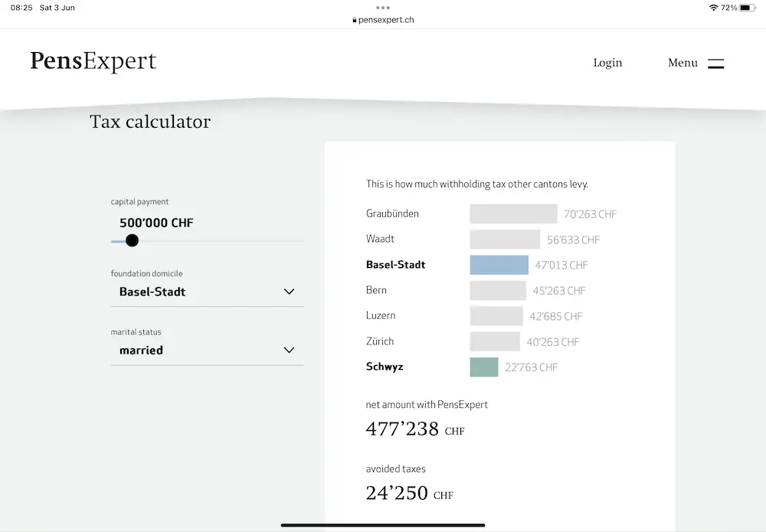Click the 40'263 CHF amount
This screenshot has height=532, width=766.
coord(553,342)
